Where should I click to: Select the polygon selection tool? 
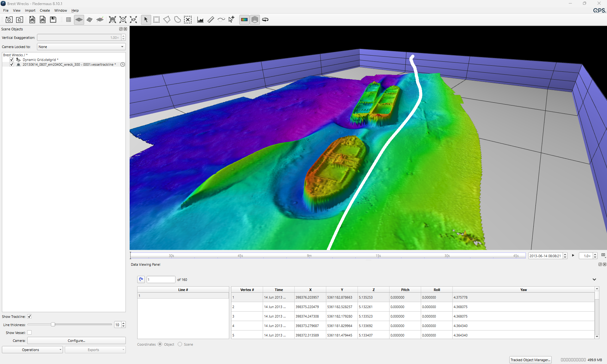click(167, 20)
